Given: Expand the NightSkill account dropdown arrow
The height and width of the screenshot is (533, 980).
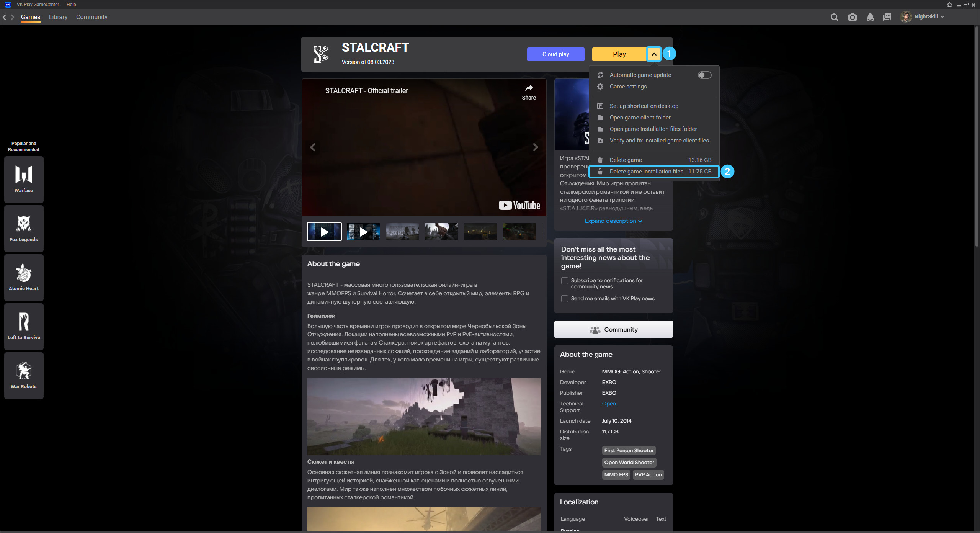Looking at the screenshot, I should tap(942, 17).
